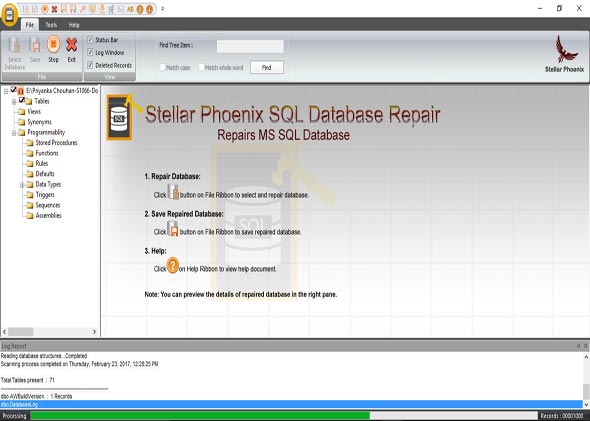Switch to the File ribbon tab
This screenshot has height=421, width=590.
click(30, 25)
